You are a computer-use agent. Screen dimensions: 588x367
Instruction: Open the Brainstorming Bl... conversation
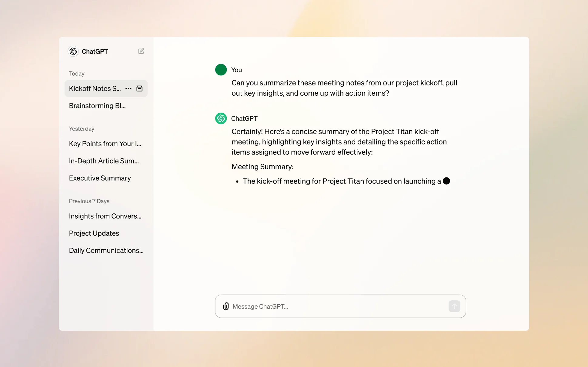point(97,105)
